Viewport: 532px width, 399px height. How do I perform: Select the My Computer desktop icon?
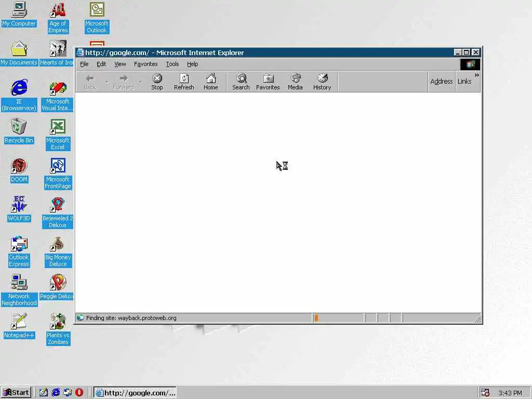tap(19, 14)
